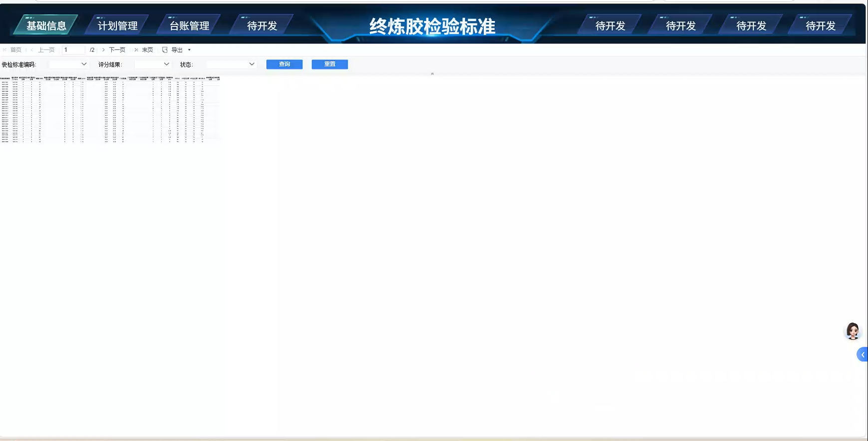This screenshot has height=441, width=868.
Task: Go to next page with 下一页
Action: 114,50
